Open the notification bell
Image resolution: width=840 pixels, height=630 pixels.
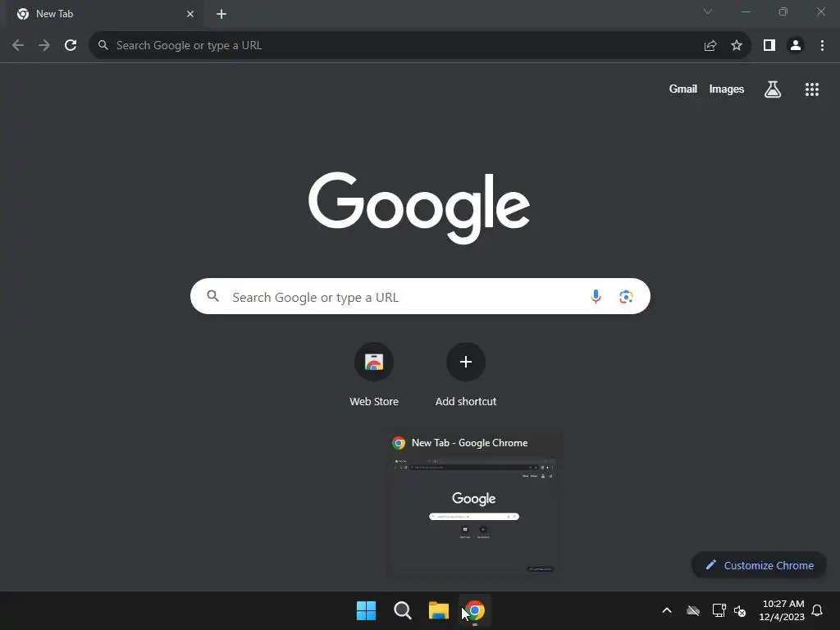click(818, 610)
